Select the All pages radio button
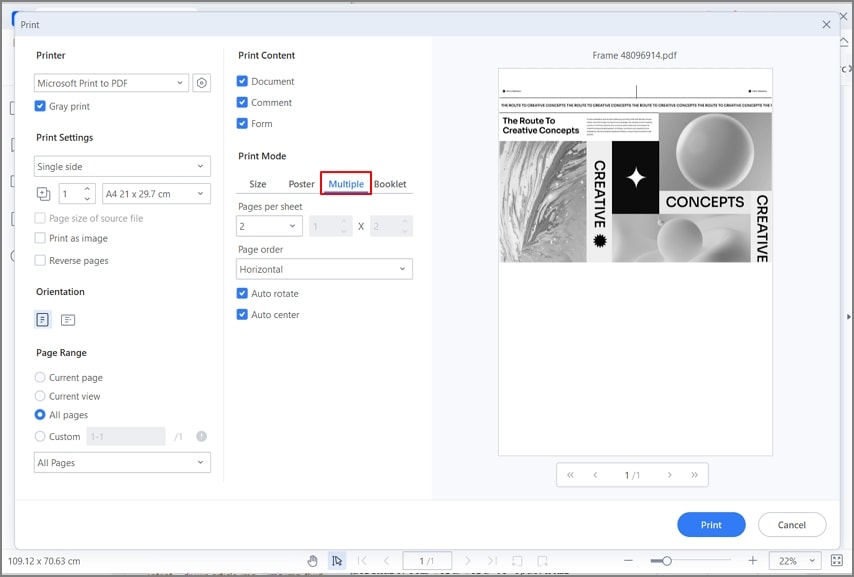The image size is (854, 577). (40, 414)
